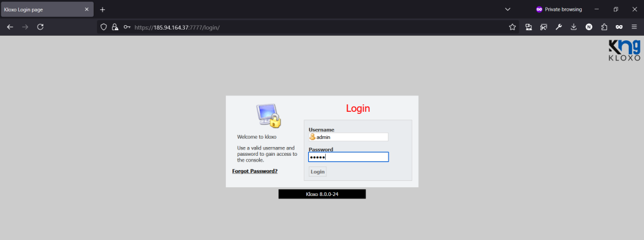The image size is (644, 240).
Task: Click the user avatar icon in Username field
Action: 313,137
